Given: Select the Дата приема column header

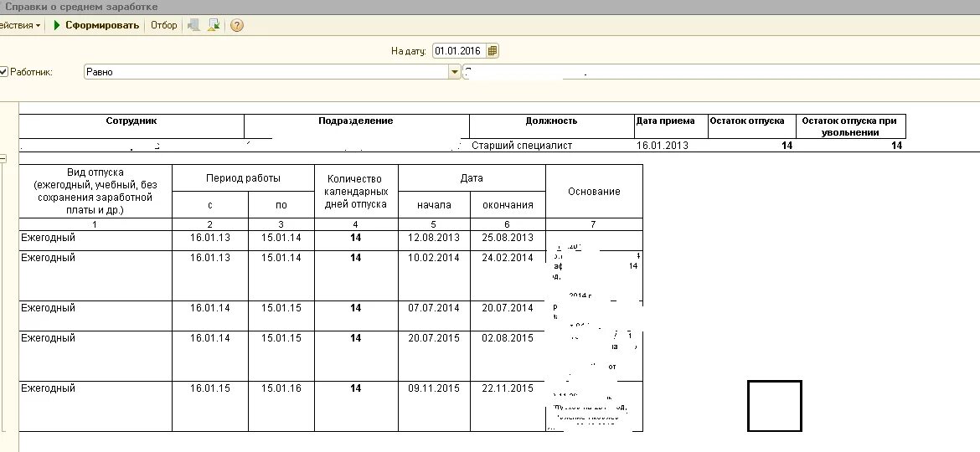Looking at the screenshot, I should pyautogui.click(x=671, y=126).
